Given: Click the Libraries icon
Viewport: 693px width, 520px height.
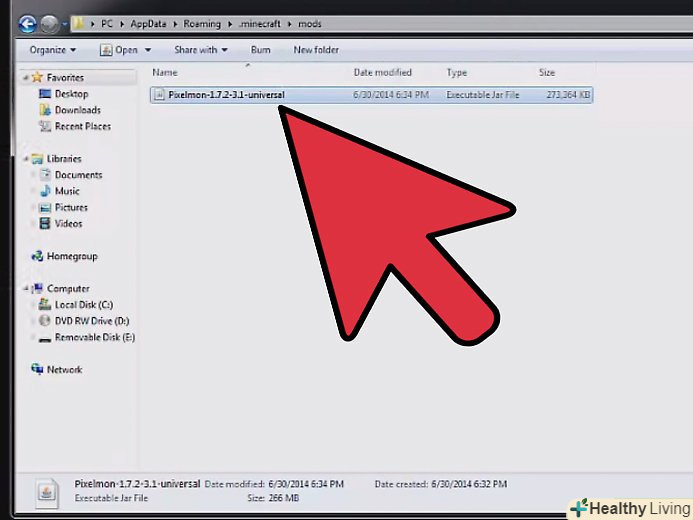Looking at the screenshot, I should tap(38, 159).
